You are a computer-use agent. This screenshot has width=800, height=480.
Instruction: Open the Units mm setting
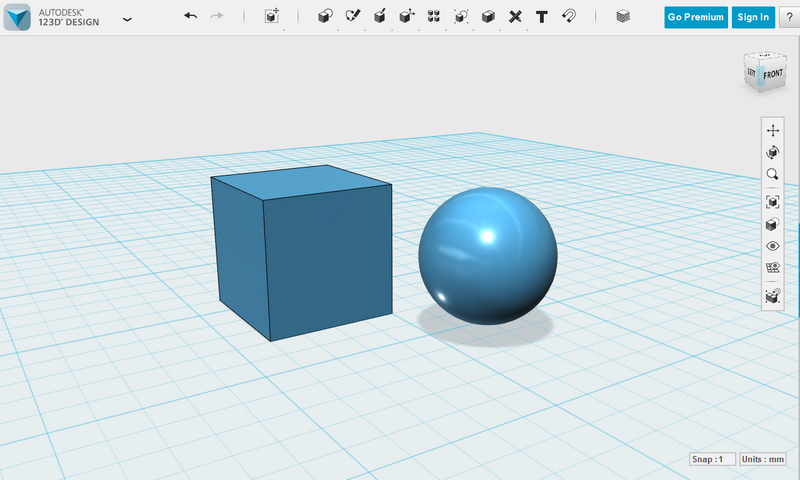765,459
